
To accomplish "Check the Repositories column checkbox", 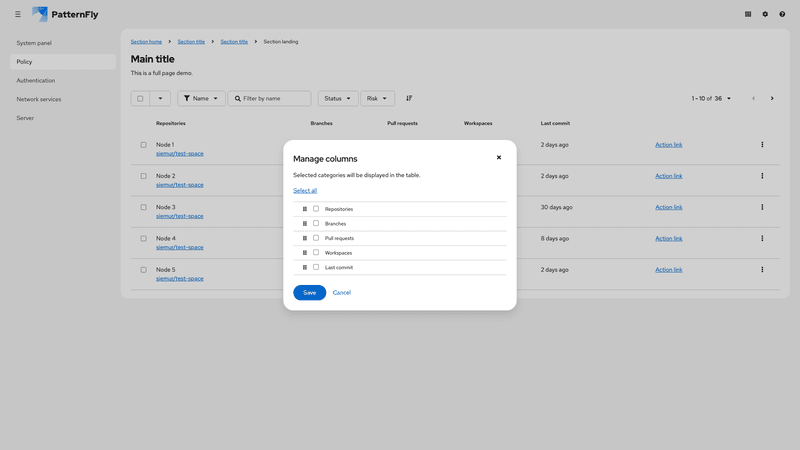I will (x=316, y=209).
